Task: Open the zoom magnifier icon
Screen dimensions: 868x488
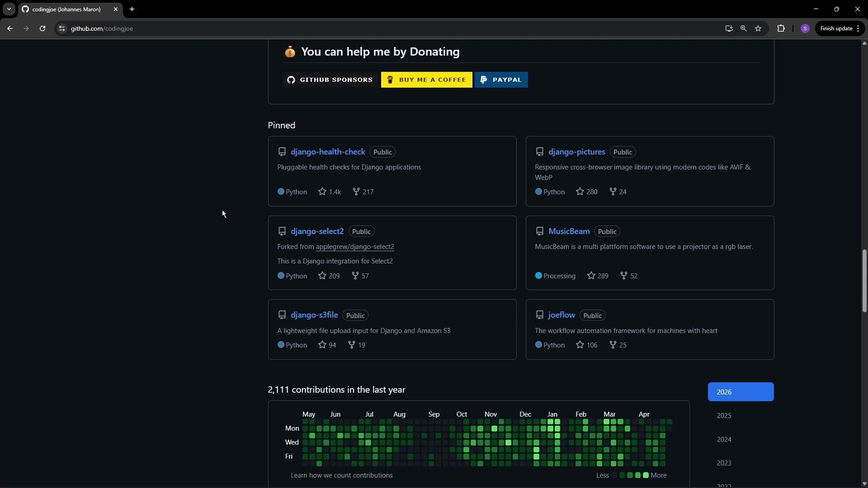Action: (x=743, y=28)
